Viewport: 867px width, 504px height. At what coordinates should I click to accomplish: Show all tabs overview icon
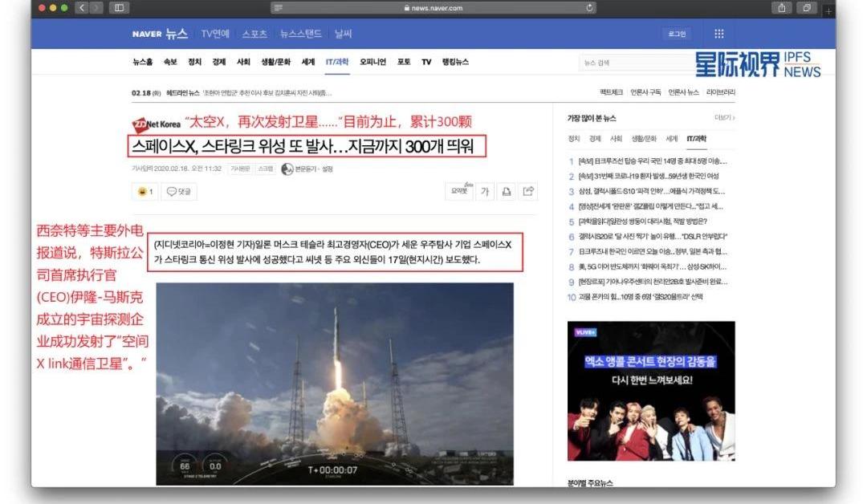[805, 8]
